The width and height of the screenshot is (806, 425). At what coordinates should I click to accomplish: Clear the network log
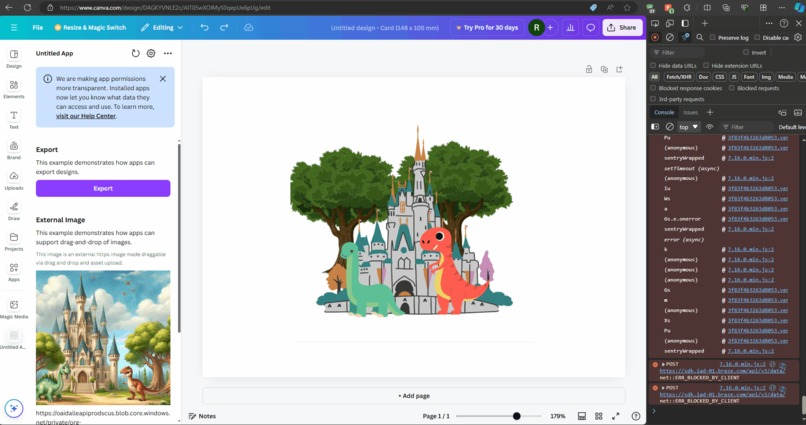pos(670,37)
